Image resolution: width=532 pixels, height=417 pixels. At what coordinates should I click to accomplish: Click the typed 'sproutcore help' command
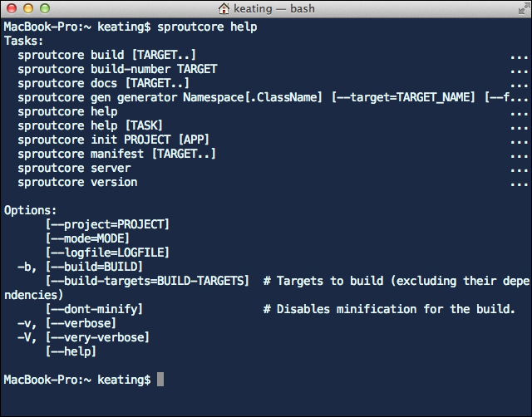coord(207,27)
